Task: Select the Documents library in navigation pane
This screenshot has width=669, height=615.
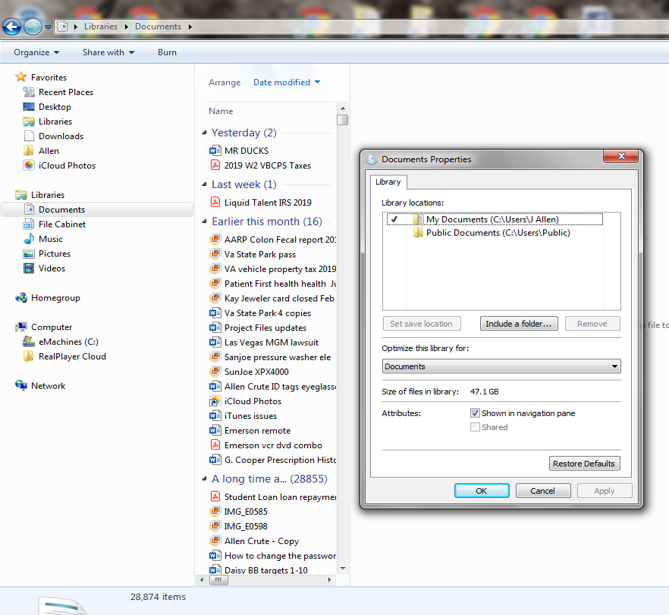Action: coord(97,209)
